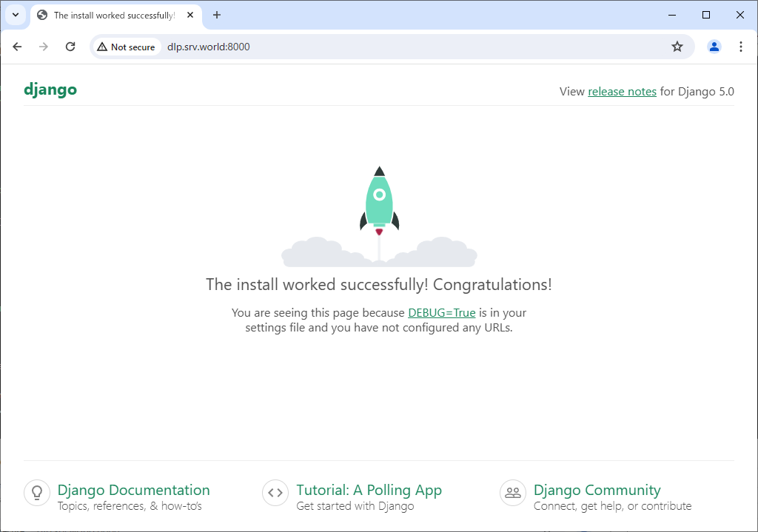Click the lightbulb icon beside Django Documentation
This screenshot has height=532, width=758.
coord(37,493)
